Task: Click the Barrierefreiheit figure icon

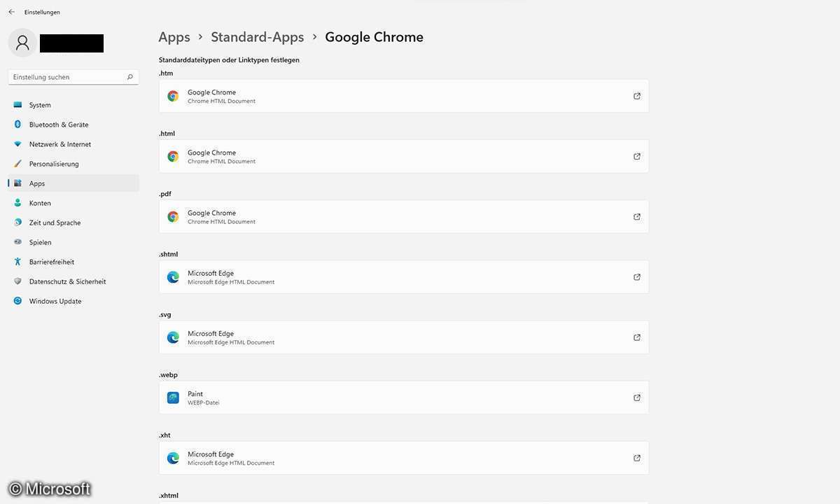Action: (17, 262)
